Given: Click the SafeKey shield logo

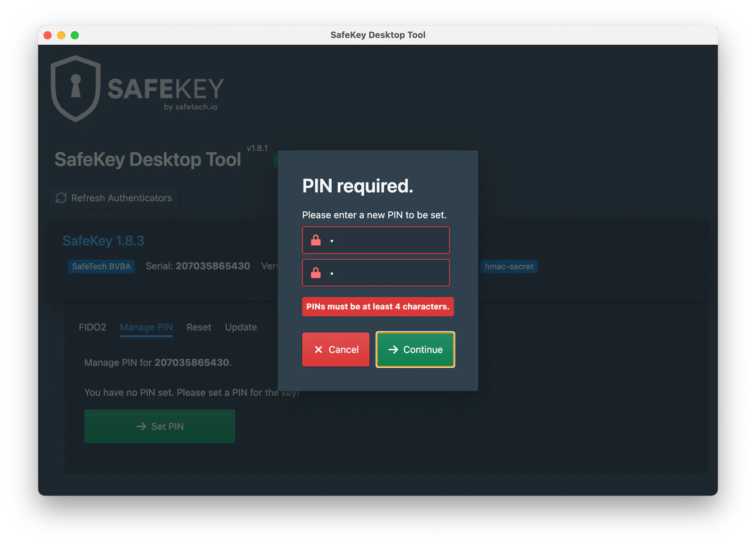Looking at the screenshot, I should (76, 88).
